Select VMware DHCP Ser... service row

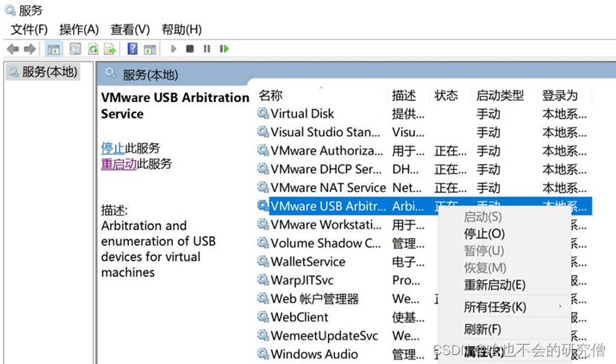coord(424,169)
